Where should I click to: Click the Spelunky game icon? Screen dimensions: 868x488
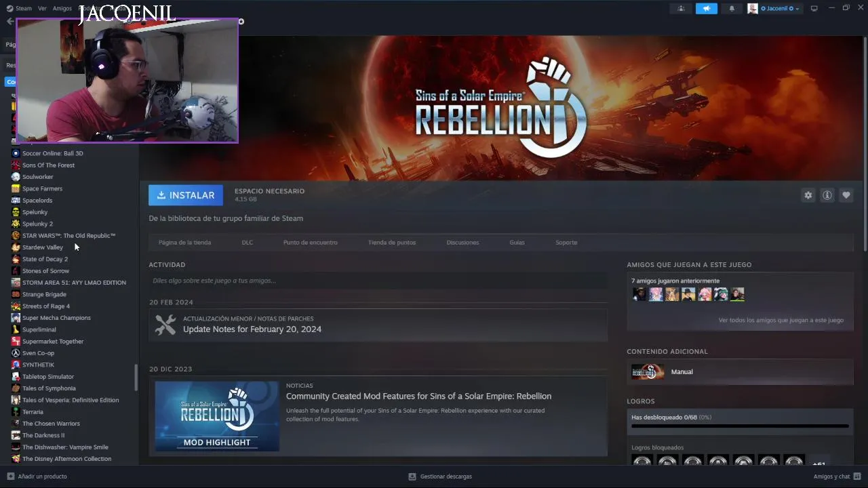click(x=16, y=212)
